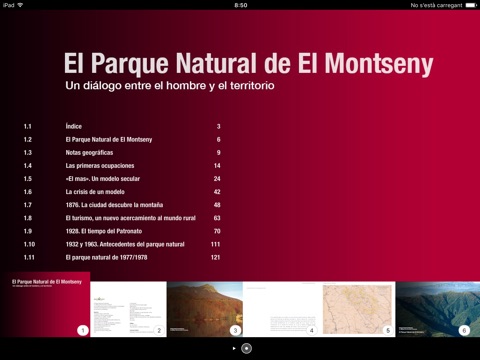Tap the iPad label in status bar
The width and height of the screenshot is (480, 360).
pyautogui.click(x=8, y=5)
